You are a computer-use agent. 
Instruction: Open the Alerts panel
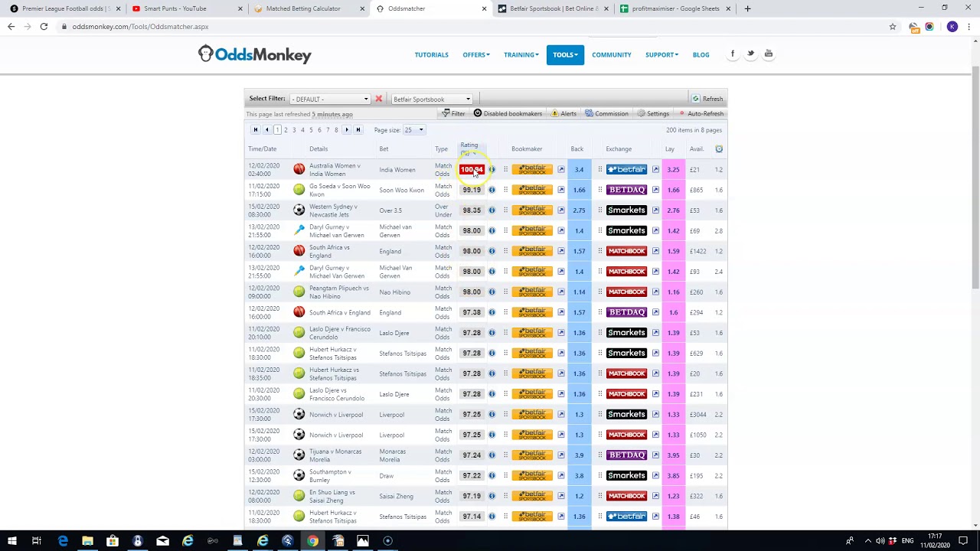tap(563, 113)
